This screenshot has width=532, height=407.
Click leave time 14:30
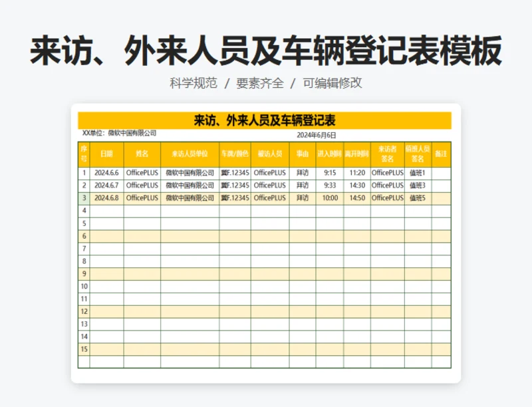pyautogui.click(x=357, y=186)
